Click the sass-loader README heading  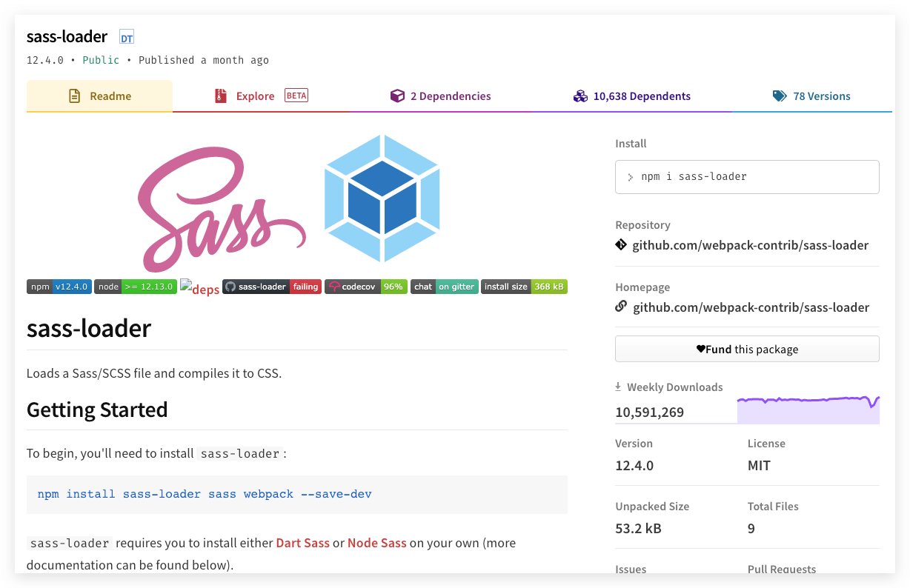89,328
